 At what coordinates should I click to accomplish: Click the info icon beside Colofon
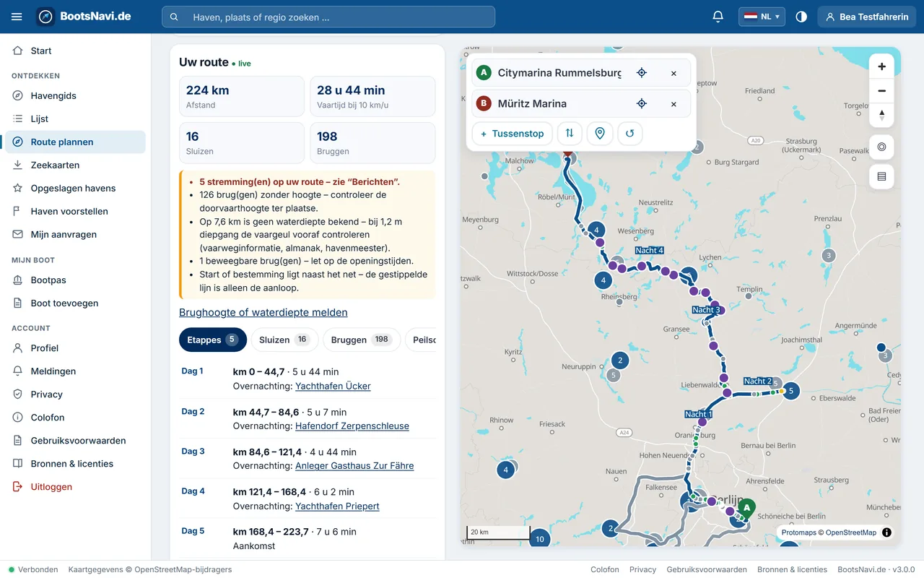18,417
